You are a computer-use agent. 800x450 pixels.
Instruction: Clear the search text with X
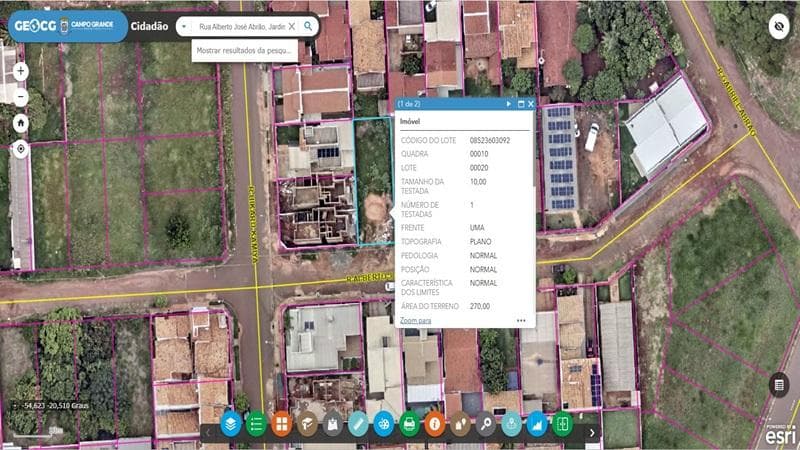tap(292, 27)
